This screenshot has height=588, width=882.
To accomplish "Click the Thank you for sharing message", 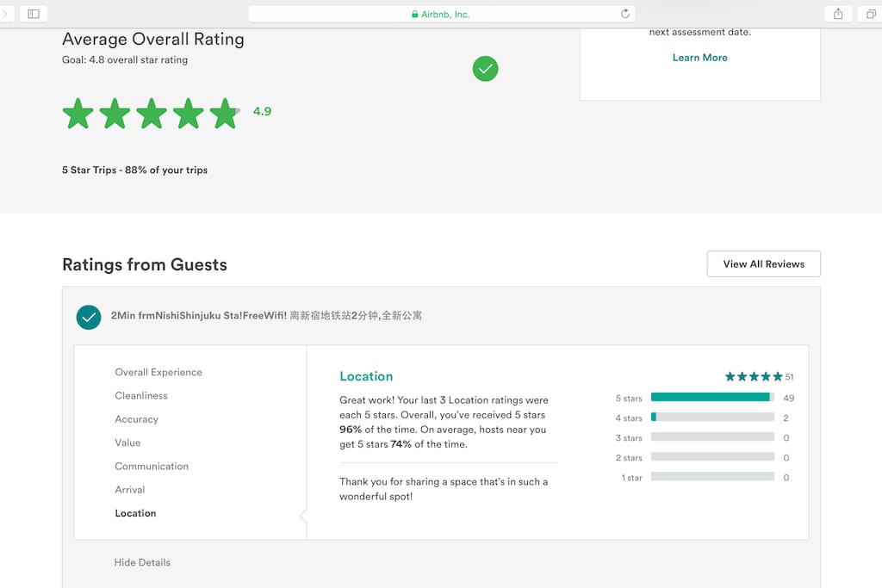I will pyautogui.click(x=444, y=489).
